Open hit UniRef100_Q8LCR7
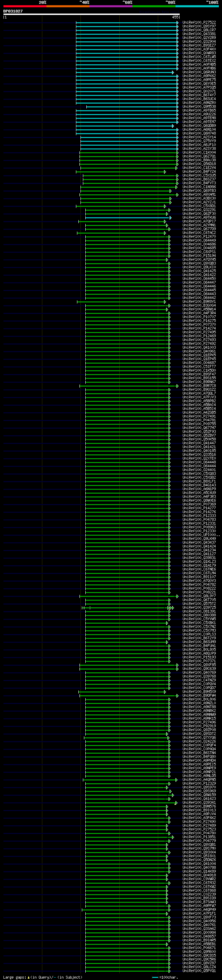Screen dimensions: 222x980 coord(199,30)
